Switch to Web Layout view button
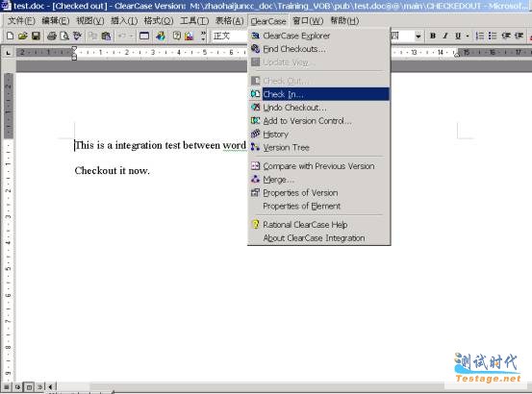The width and height of the screenshot is (532, 394). 17,386
